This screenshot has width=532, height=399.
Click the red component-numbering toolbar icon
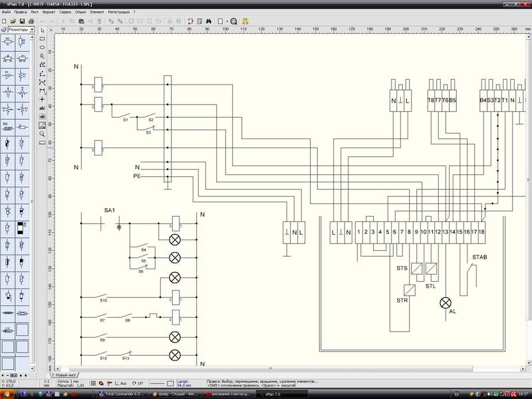(x=190, y=21)
